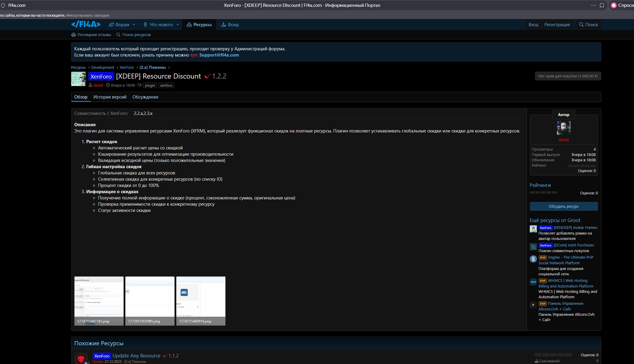Viewport: 634px width, 364px height.
Task: Open Поиск ресурсов in the sub-navigation
Action: click(x=133, y=35)
